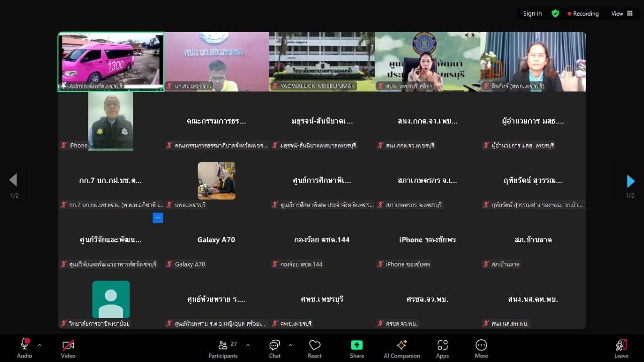This screenshot has width=644, height=362.
Task: Expand the chevron next to Participants
Action: coord(248,345)
